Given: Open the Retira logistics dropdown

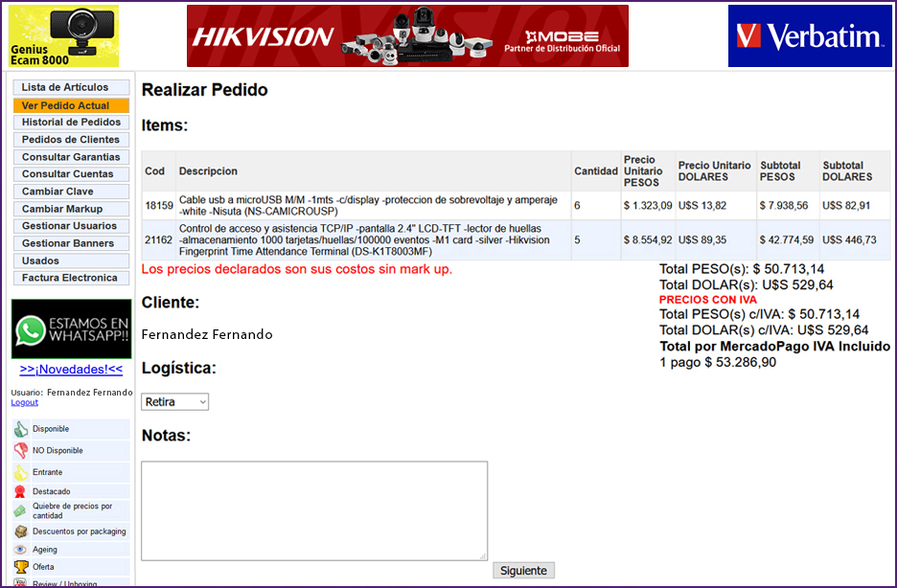Looking at the screenshot, I should coord(175,402).
